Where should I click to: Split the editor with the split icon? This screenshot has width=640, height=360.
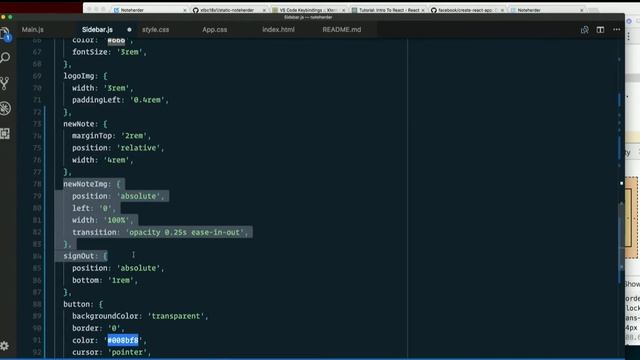pyautogui.click(x=600, y=29)
